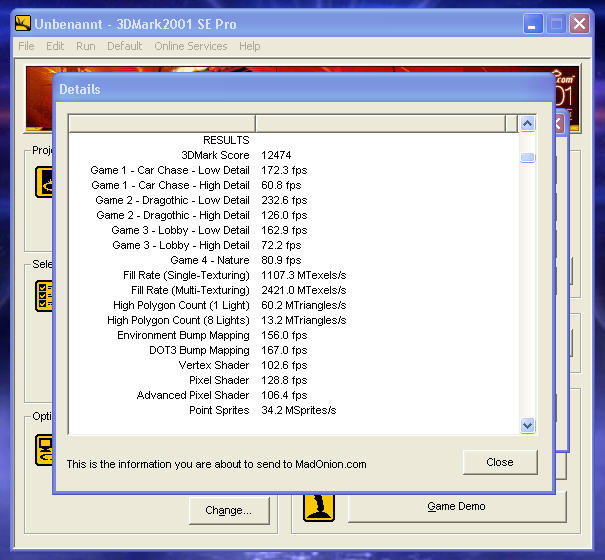This screenshot has height=560, width=605.
Task: Click the second column header in results table
Action: tap(380, 124)
